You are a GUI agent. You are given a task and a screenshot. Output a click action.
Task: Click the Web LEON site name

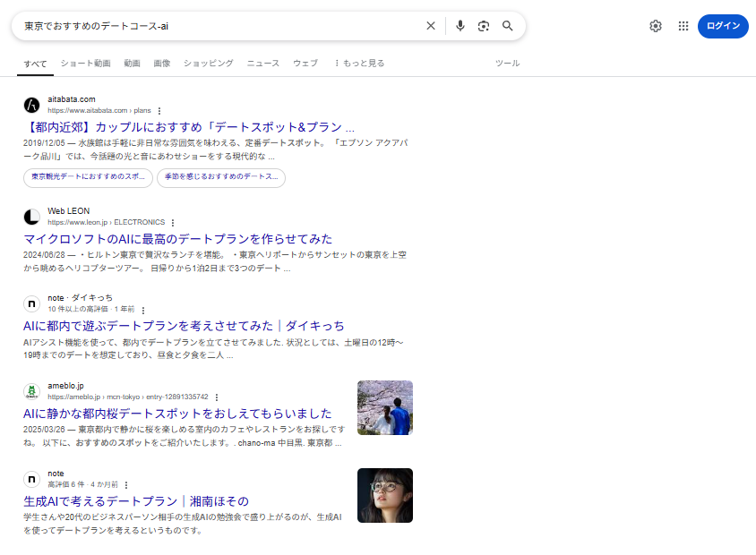tap(68, 211)
